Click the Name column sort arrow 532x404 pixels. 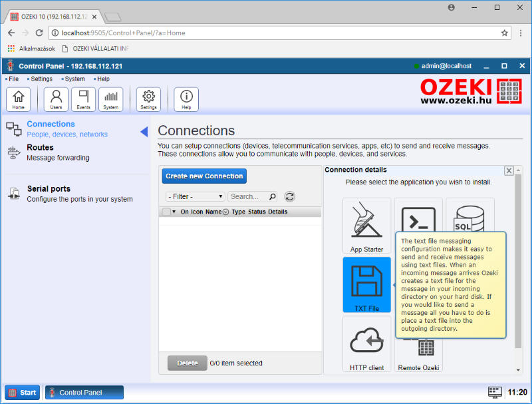(x=225, y=212)
